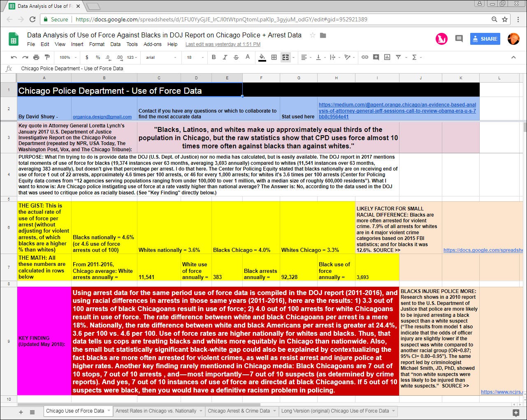
Task: Open the organica.design@gmail.com email link
Action: pyautogui.click(x=102, y=117)
